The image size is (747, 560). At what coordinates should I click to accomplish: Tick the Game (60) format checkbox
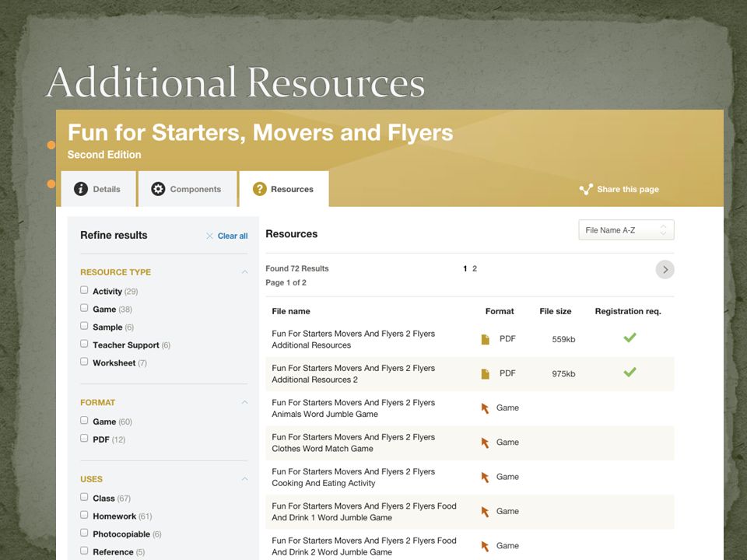click(x=84, y=421)
